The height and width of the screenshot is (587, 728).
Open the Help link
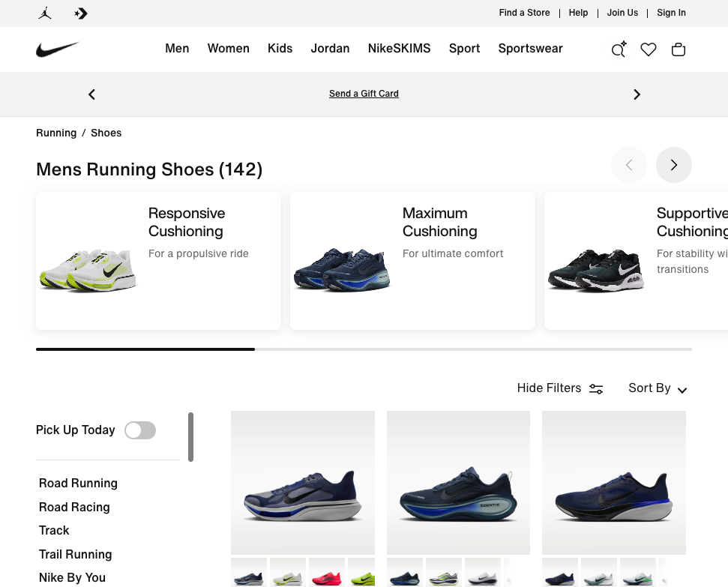click(578, 13)
